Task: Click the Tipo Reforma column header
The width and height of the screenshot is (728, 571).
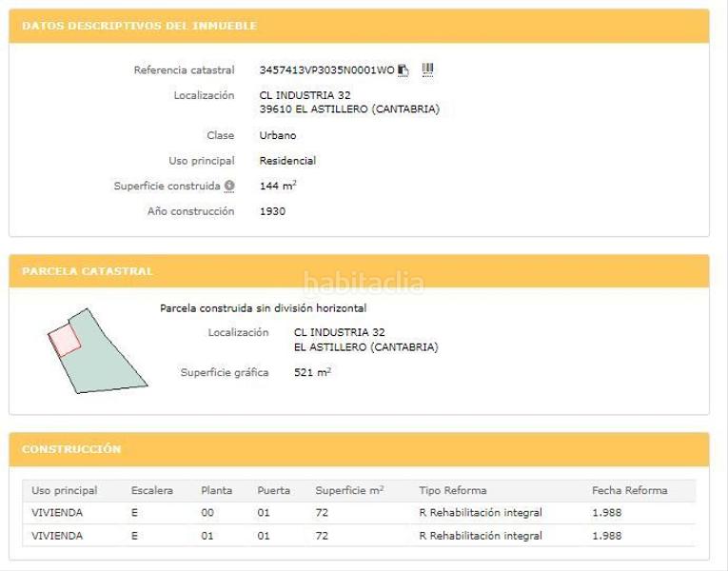Action: pyautogui.click(x=453, y=491)
